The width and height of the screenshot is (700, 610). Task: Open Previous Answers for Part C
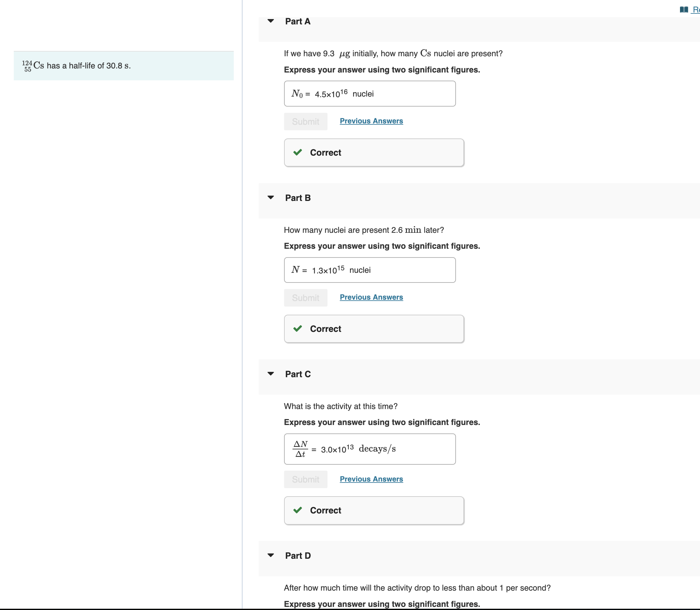pyautogui.click(x=371, y=479)
